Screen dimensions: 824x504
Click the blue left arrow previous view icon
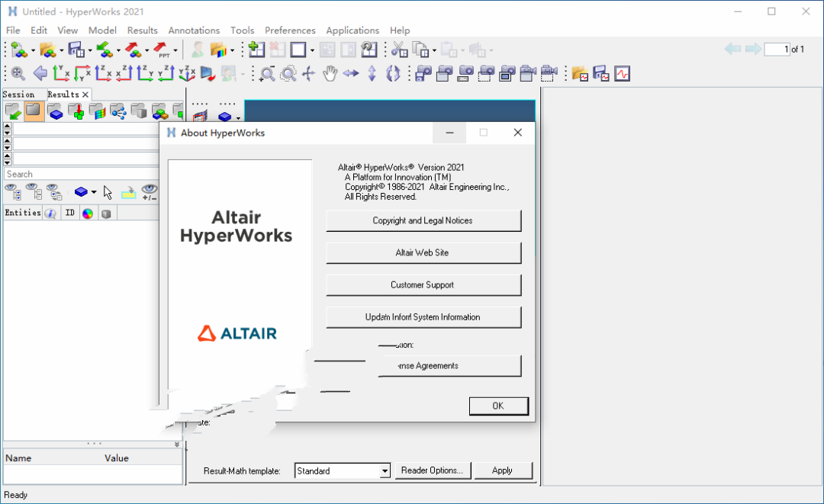[x=40, y=73]
